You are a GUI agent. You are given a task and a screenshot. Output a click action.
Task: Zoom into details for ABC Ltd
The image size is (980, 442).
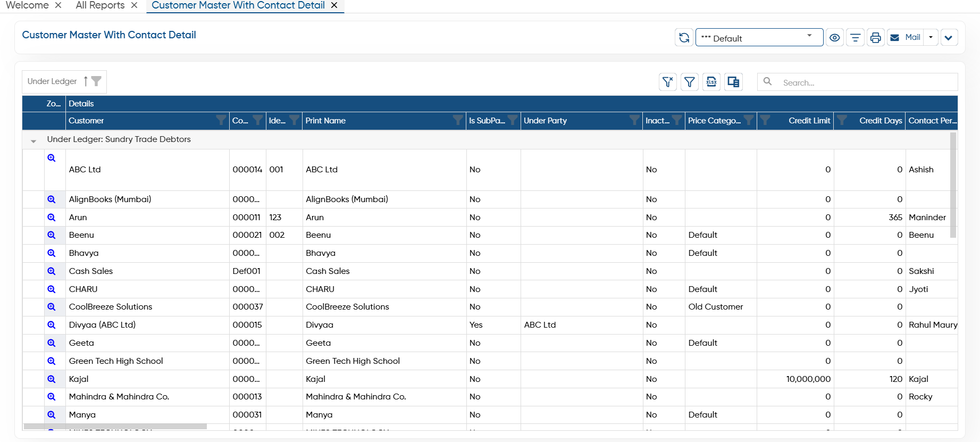click(52, 158)
